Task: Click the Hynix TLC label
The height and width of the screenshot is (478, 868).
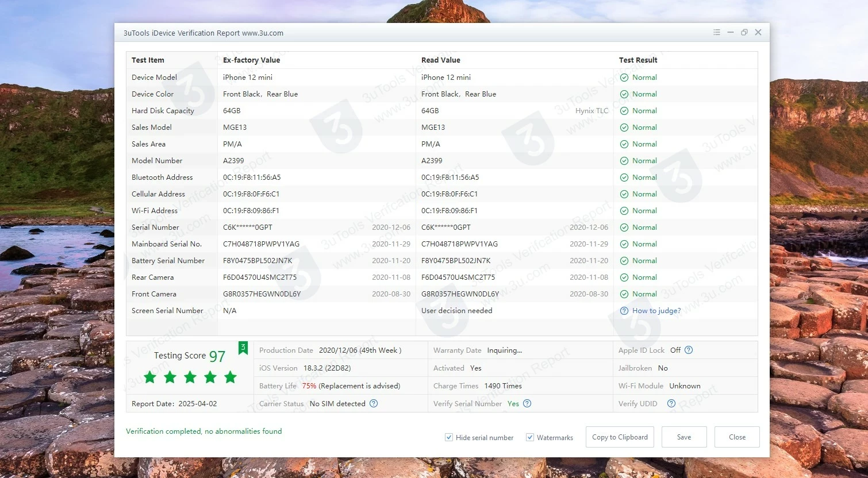Action: tap(592, 111)
